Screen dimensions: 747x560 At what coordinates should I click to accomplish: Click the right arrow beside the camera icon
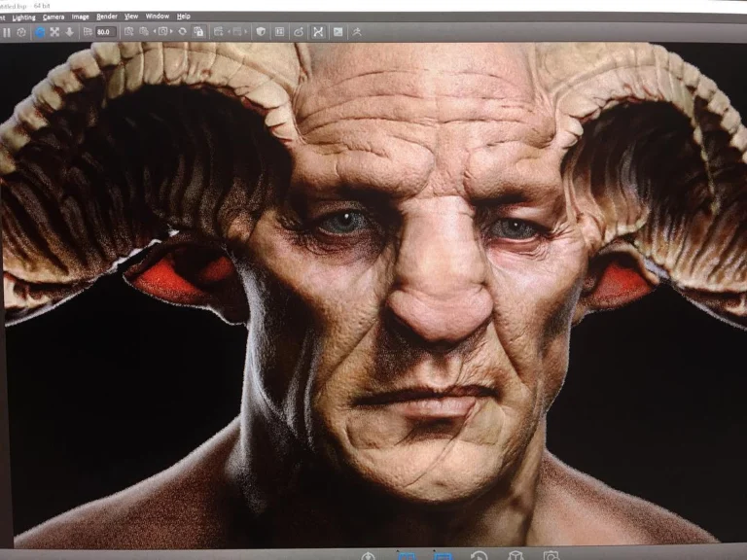point(172,32)
